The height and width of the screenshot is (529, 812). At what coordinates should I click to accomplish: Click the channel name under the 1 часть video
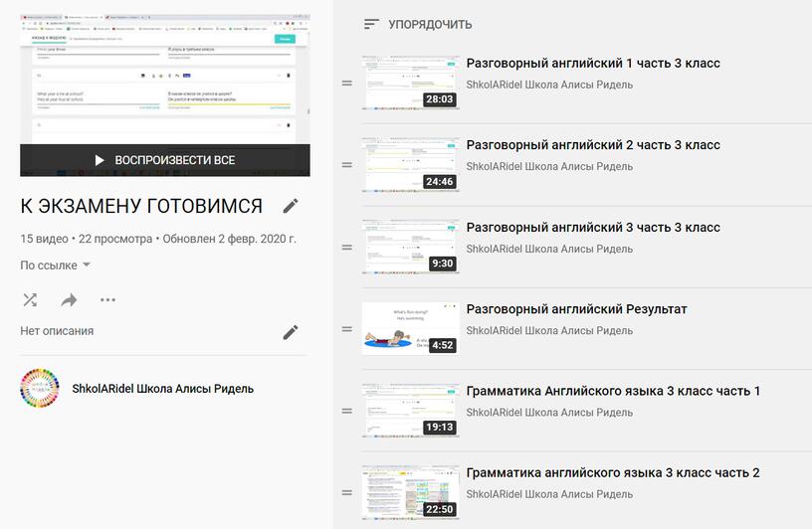tap(549, 85)
